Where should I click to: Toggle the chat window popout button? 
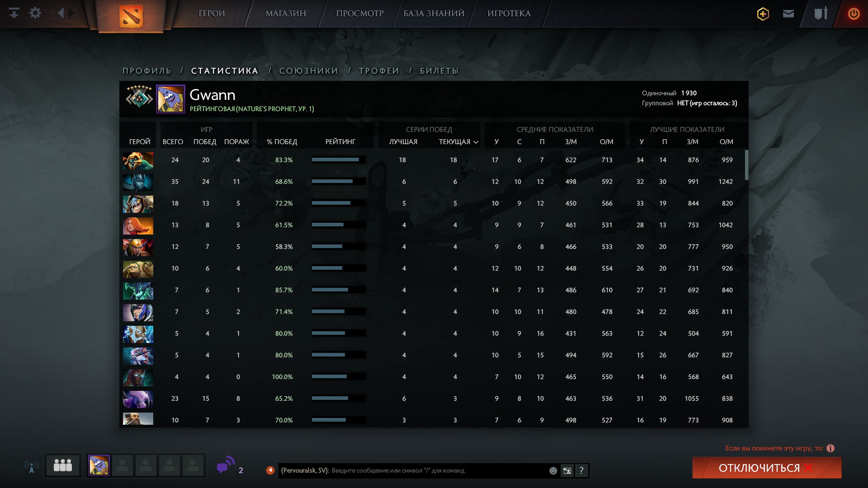tap(567, 471)
